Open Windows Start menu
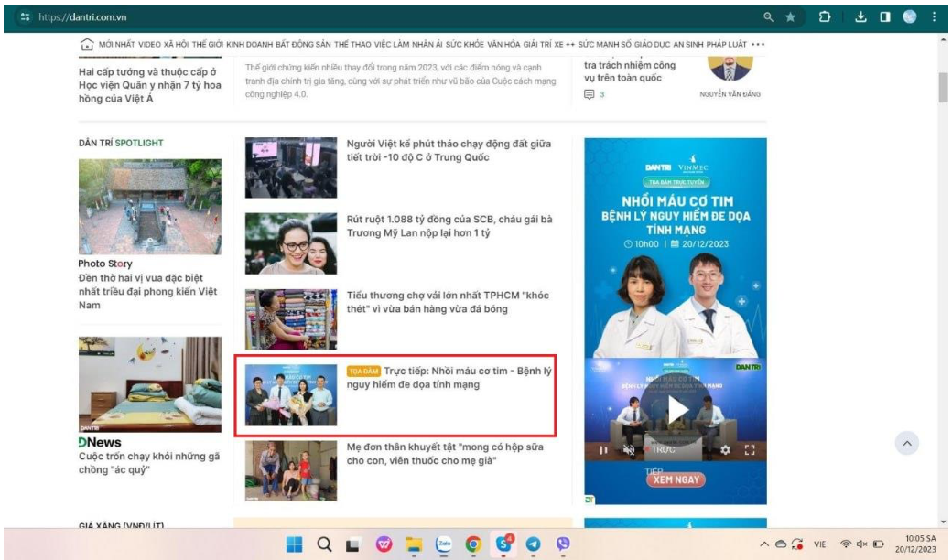 click(x=294, y=544)
